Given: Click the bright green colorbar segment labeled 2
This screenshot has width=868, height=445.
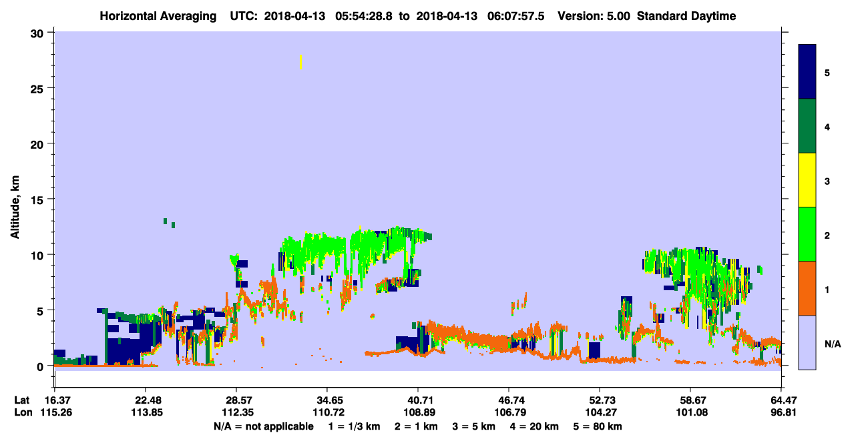Looking at the screenshot, I should 807,234.
